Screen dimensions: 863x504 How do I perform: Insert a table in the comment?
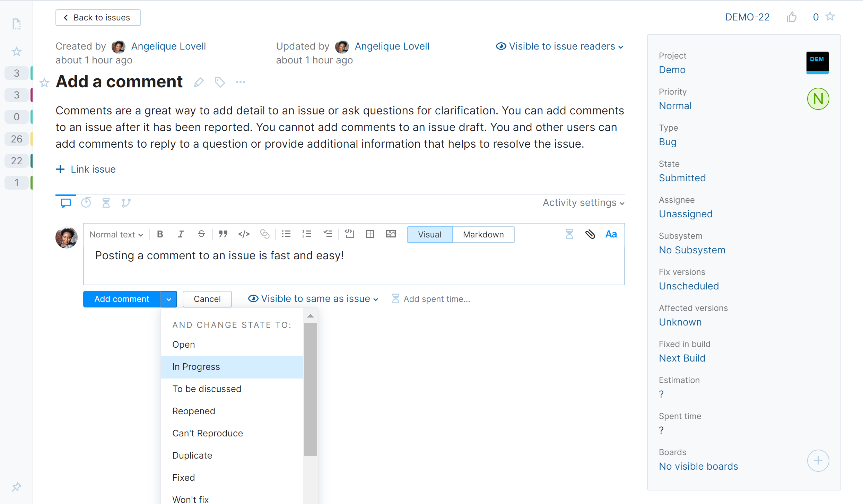tap(370, 234)
